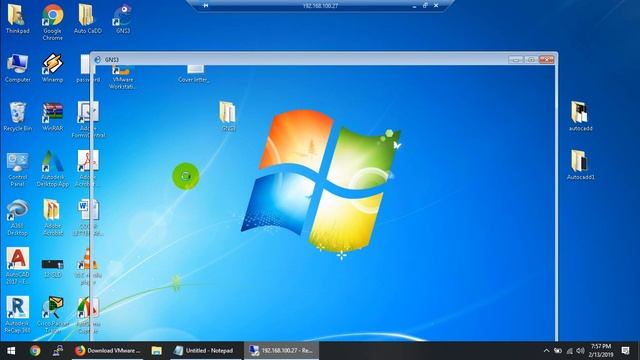640x360 pixels.
Task: Switch to the Untitled - Notepad window
Action: pos(206,351)
